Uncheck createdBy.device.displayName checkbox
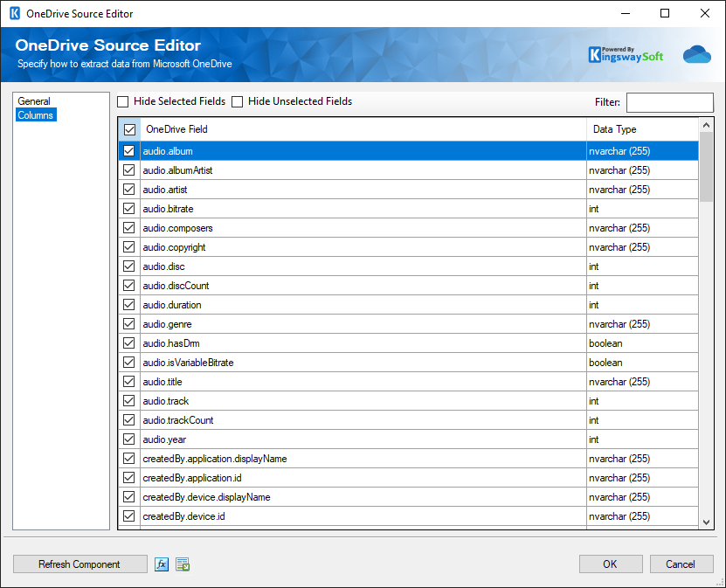Image resolution: width=726 pixels, height=588 pixels. click(129, 497)
